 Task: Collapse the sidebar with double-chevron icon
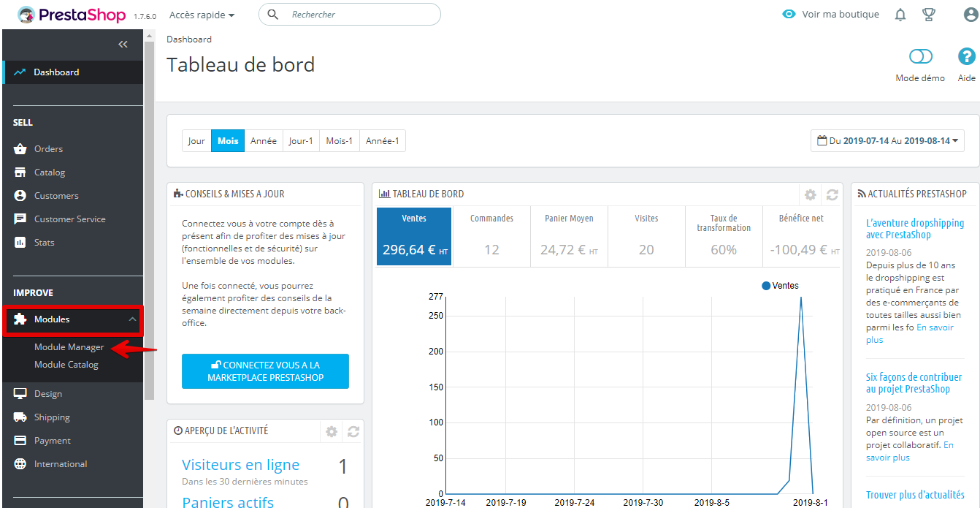point(123,45)
